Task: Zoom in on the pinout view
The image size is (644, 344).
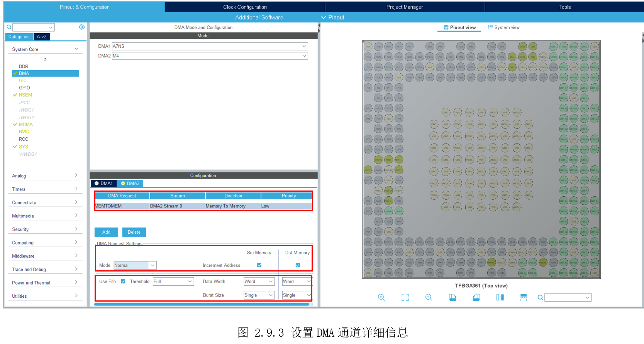Action: coord(381,297)
